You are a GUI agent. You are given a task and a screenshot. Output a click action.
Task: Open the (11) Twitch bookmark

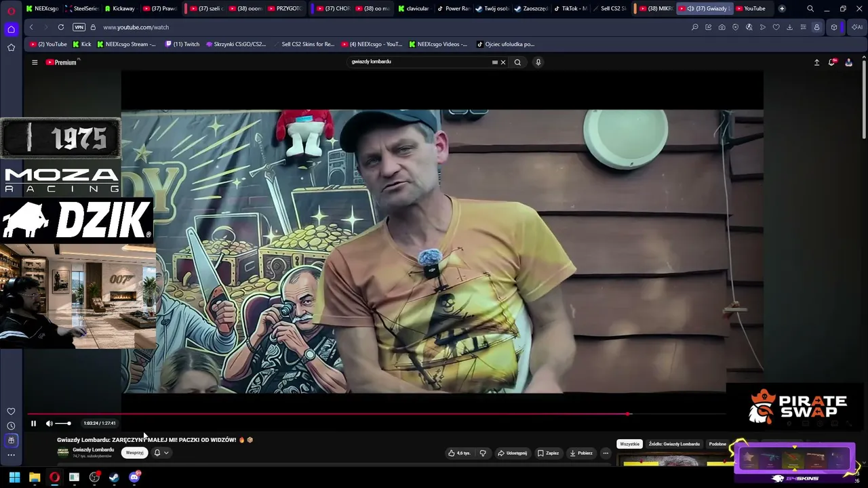(x=182, y=44)
